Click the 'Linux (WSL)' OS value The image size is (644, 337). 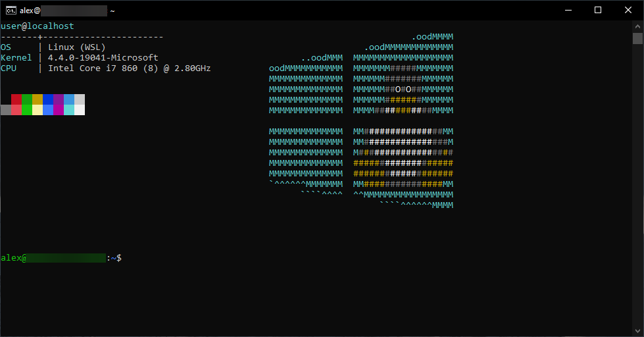coord(77,47)
